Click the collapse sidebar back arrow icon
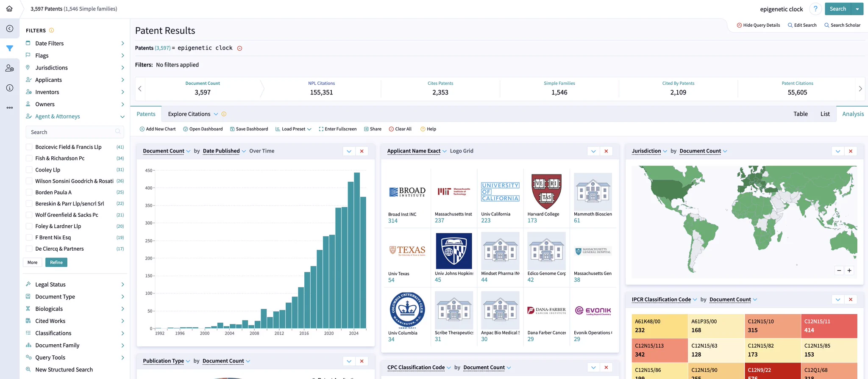The image size is (868, 379). [10, 29]
